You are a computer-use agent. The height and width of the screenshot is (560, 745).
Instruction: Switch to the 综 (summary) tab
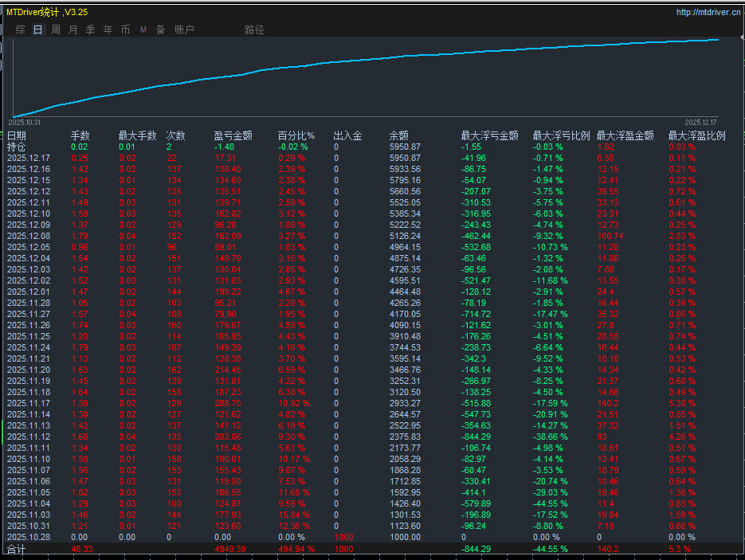20,29
